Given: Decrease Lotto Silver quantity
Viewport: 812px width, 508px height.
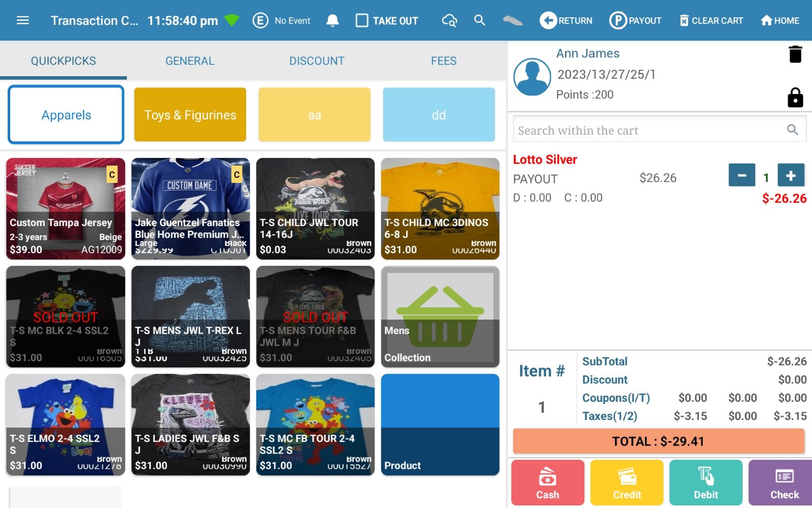Looking at the screenshot, I should (742, 175).
